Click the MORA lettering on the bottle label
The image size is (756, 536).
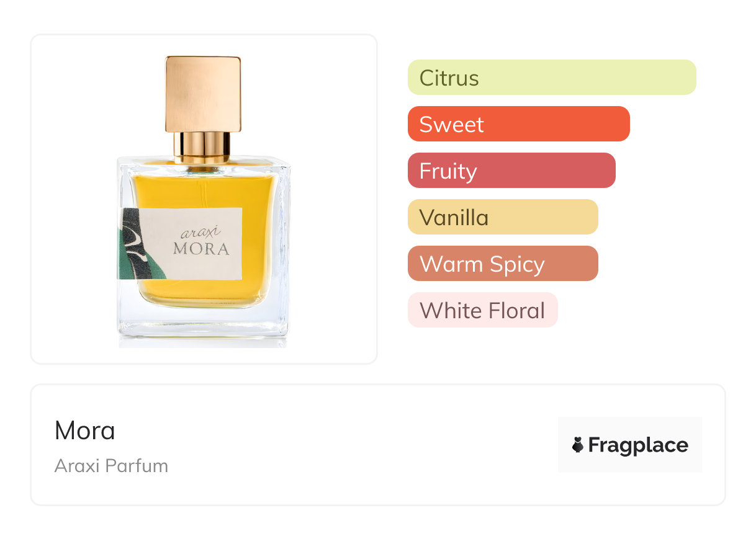(x=201, y=249)
